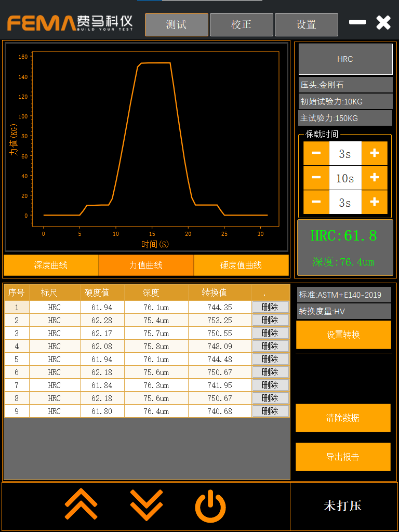Decrease the 10s dwell time
Viewport: 399px width, 532px height.
coord(316,178)
